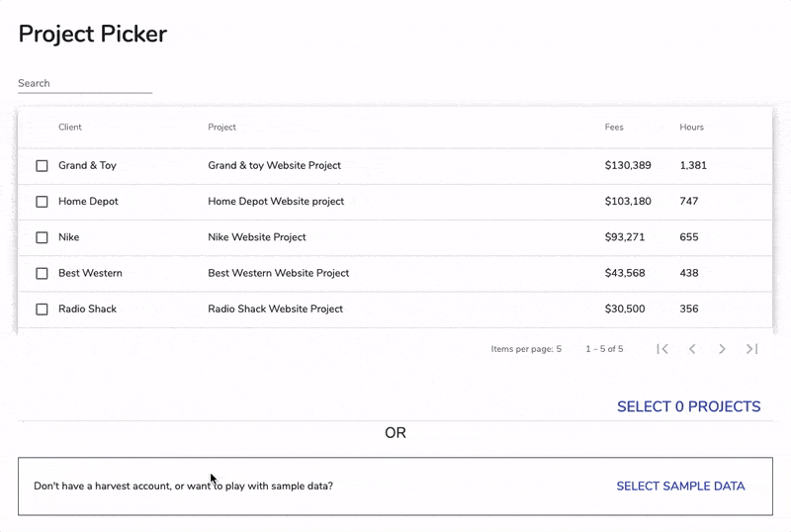
Task: Select the Nike Website Project entry
Action: 256,237
